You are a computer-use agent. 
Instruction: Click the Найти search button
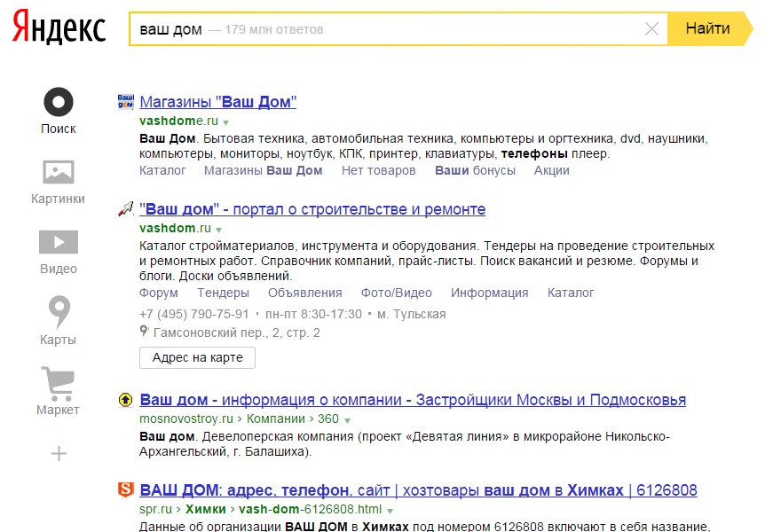[x=709, y=28]
